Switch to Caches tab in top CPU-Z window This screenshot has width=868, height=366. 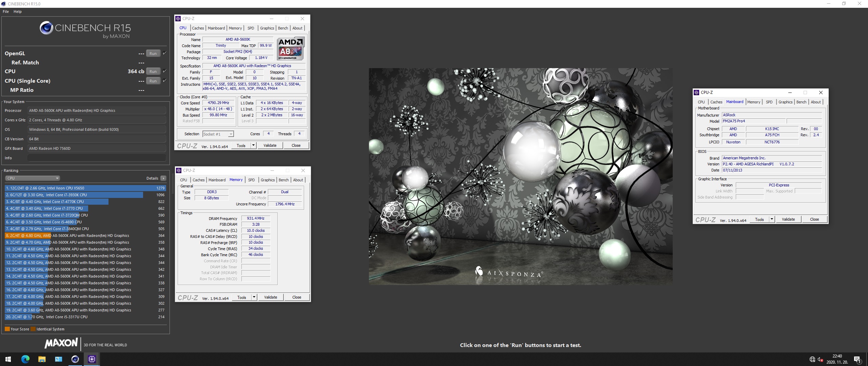pyautogui.click(x=198, y=28)
